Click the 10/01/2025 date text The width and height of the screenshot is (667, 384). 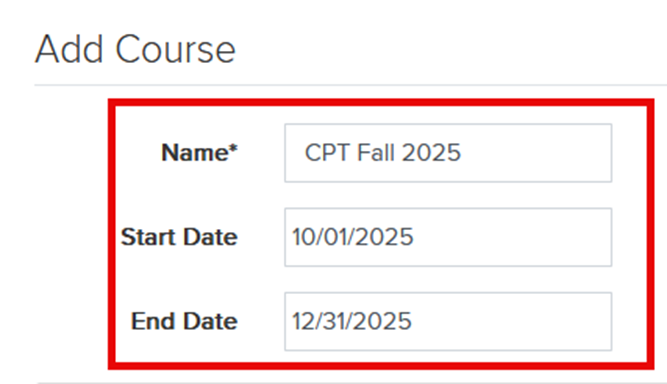coord(353,237)
